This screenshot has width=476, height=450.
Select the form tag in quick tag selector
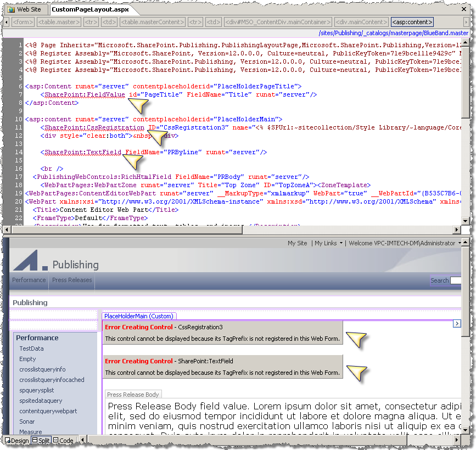tap(23, 22)
